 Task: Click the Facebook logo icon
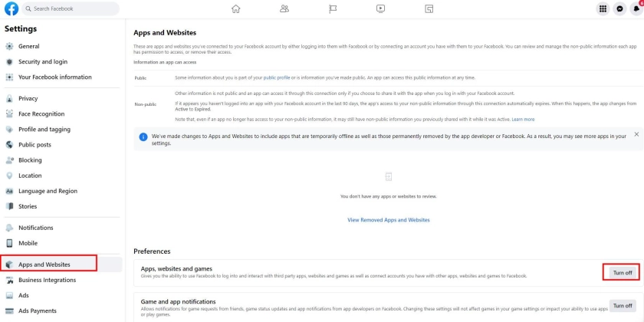click(x=11, y=8)
